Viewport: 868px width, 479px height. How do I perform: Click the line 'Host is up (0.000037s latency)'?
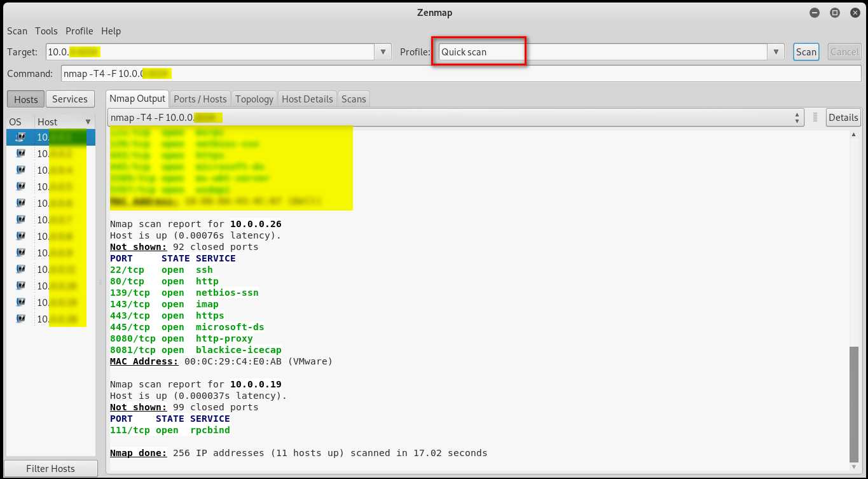198,396
